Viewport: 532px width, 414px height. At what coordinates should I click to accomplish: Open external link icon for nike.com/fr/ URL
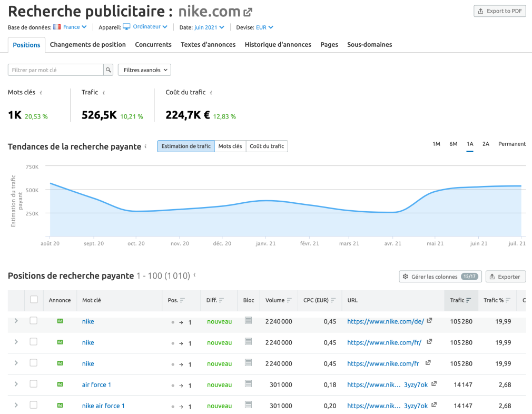pos(429,341)
